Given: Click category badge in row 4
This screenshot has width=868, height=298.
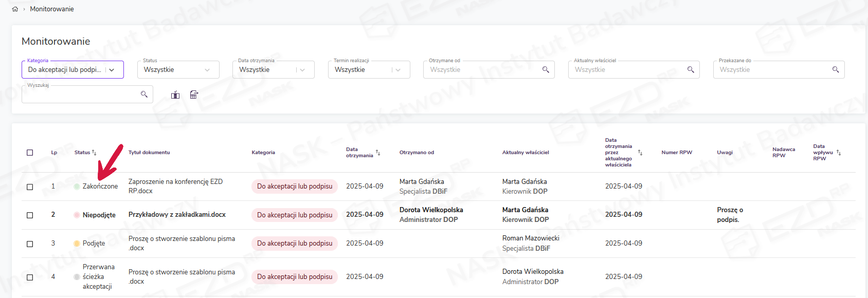Looking at the screenshot, I should pyautogui.click(x=295, y=277).
